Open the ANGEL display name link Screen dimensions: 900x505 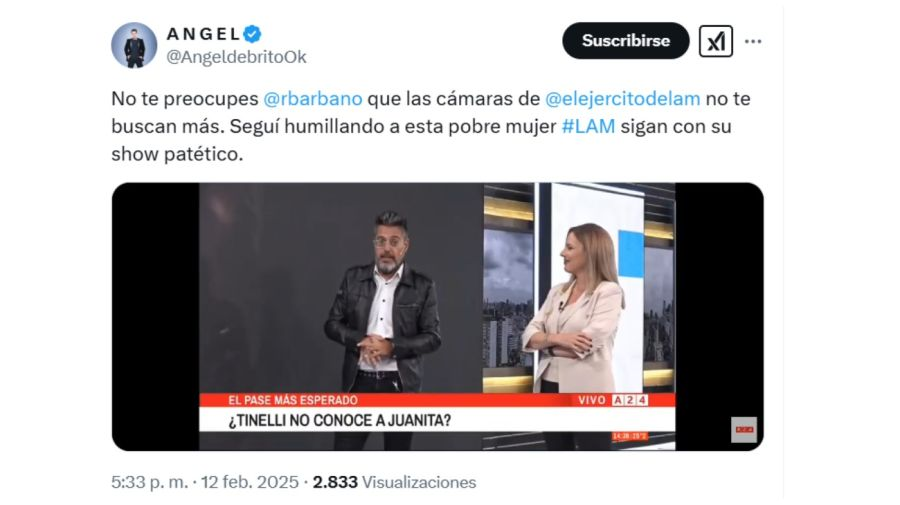pos(203,34)
